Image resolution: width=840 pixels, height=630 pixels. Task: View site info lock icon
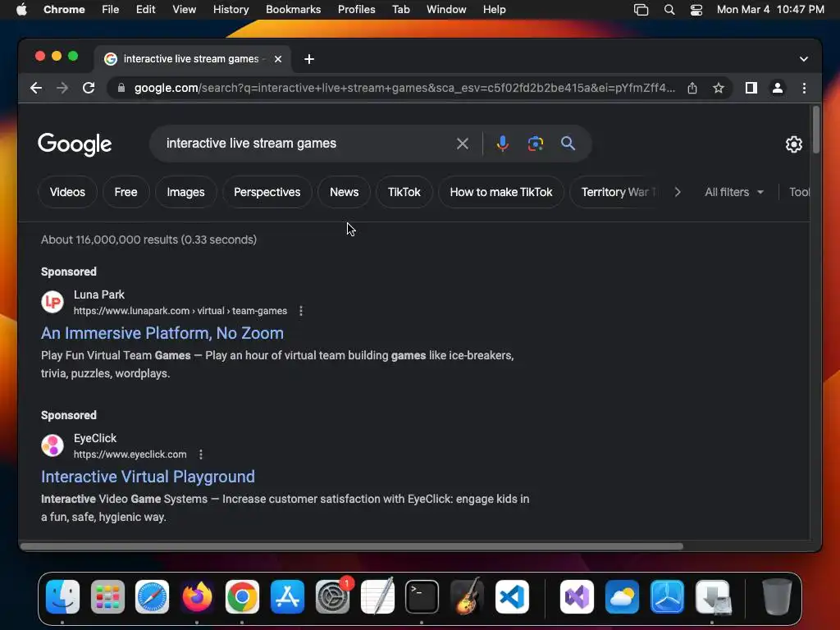(121, 88)
